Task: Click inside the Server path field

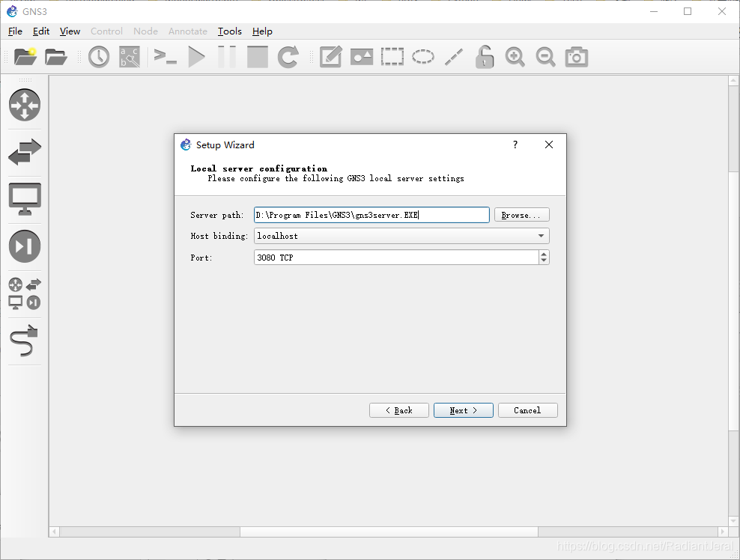Action: coord(371,215)
